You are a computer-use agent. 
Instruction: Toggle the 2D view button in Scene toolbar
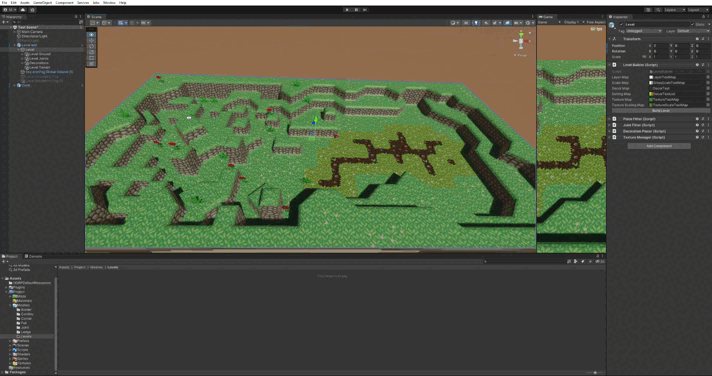click(466, 23)
